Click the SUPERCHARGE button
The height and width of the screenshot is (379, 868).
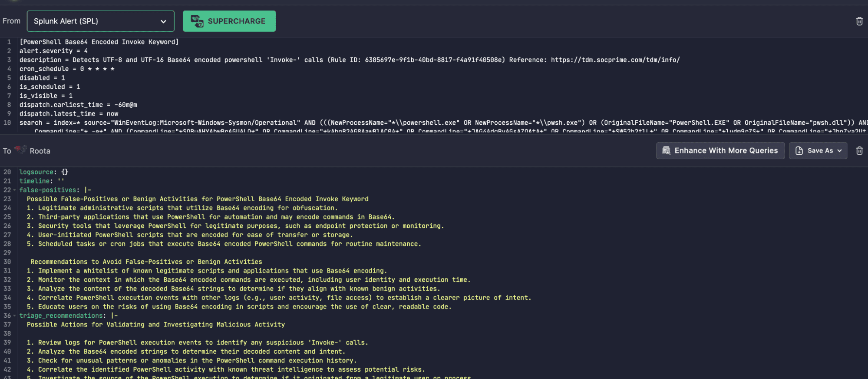click(x=229, y=21)
